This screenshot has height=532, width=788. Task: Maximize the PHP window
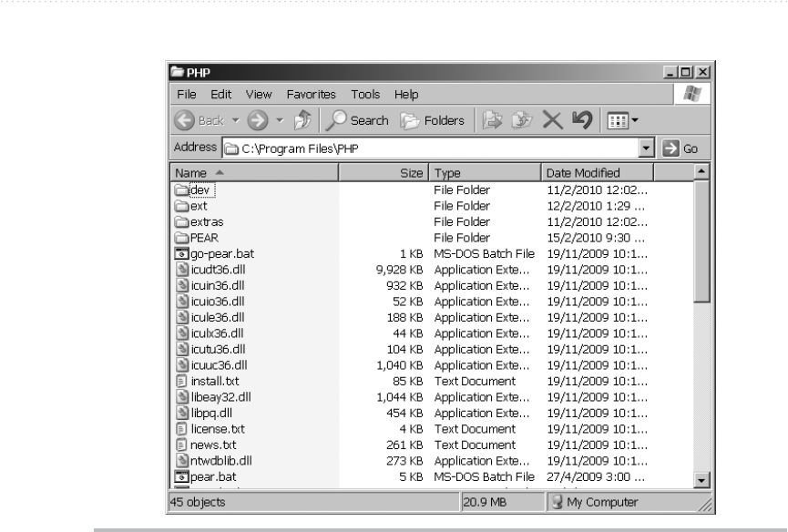pyautogui.click(x=685, y=72)
